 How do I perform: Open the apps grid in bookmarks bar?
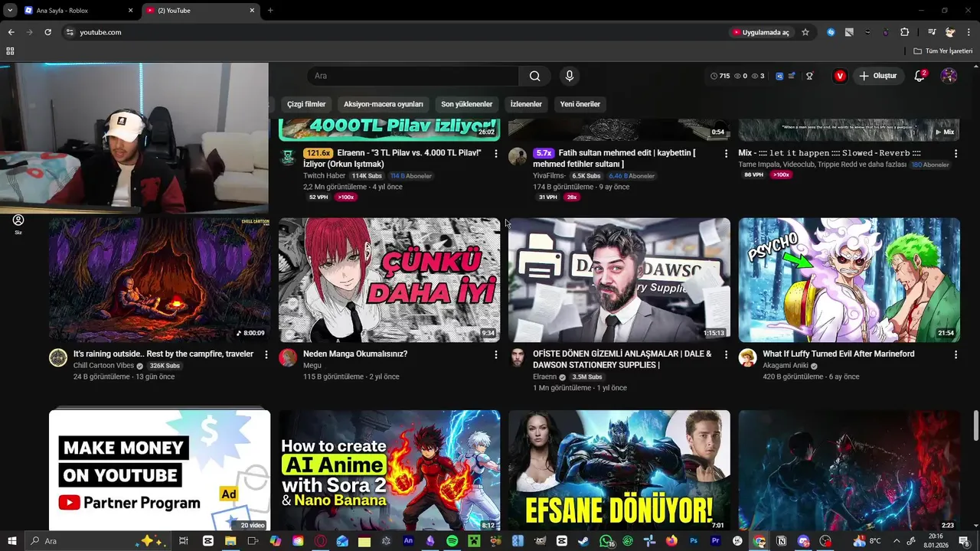[10, 51]
